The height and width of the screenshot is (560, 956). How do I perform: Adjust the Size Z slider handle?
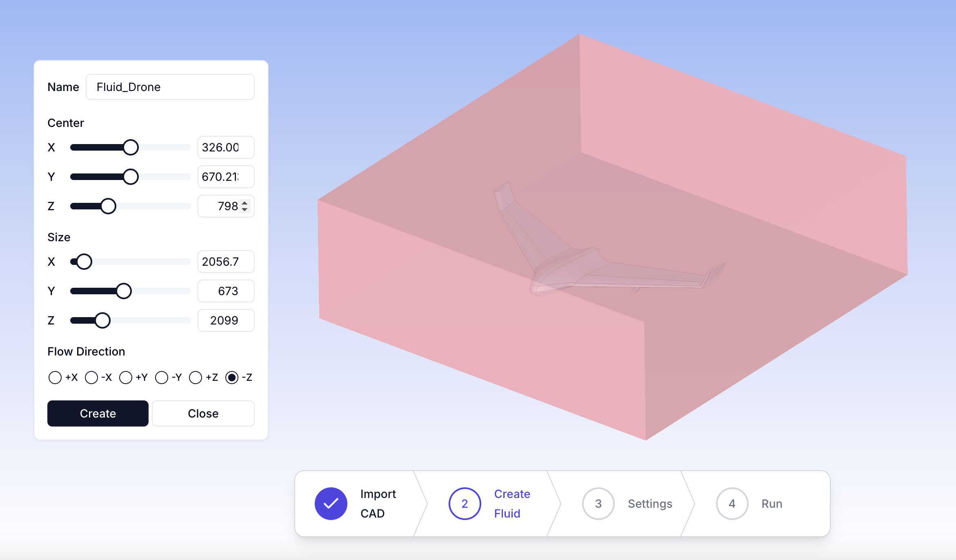click(x=102, y=320)
